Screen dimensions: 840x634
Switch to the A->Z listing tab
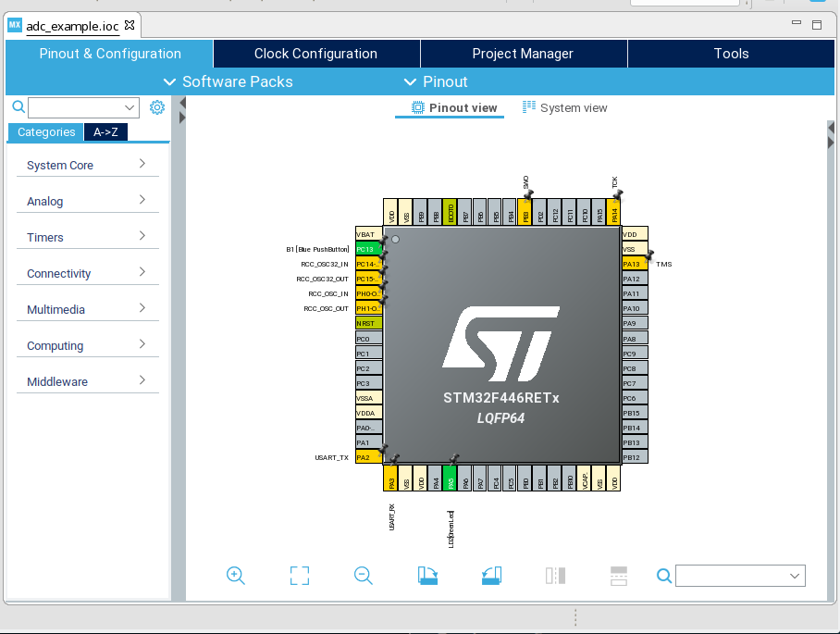(105, 131)
